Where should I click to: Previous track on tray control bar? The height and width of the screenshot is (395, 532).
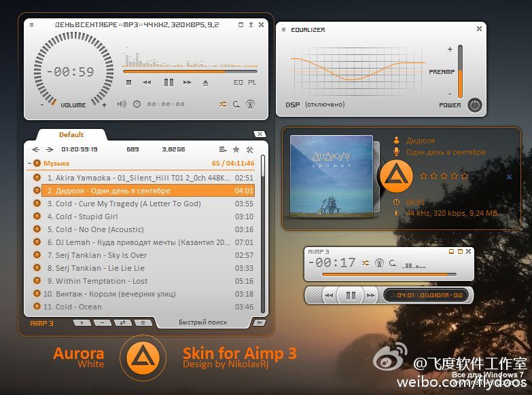(x=329, y=295)
